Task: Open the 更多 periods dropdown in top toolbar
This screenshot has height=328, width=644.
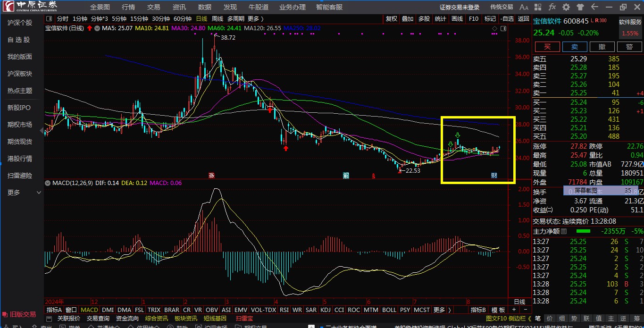Action: point(255,19)
